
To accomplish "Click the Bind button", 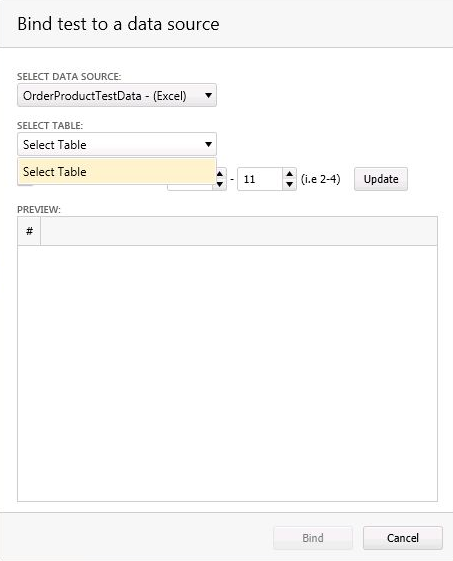I will coord(313,538).
